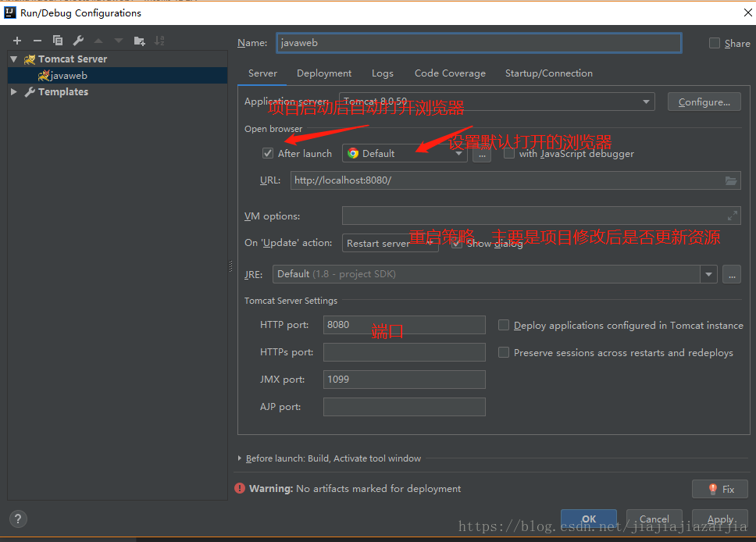Switch to the Deployment tab
Image resolution: width=756 pixels, height=542 pixels.
[x=324, y=73]
